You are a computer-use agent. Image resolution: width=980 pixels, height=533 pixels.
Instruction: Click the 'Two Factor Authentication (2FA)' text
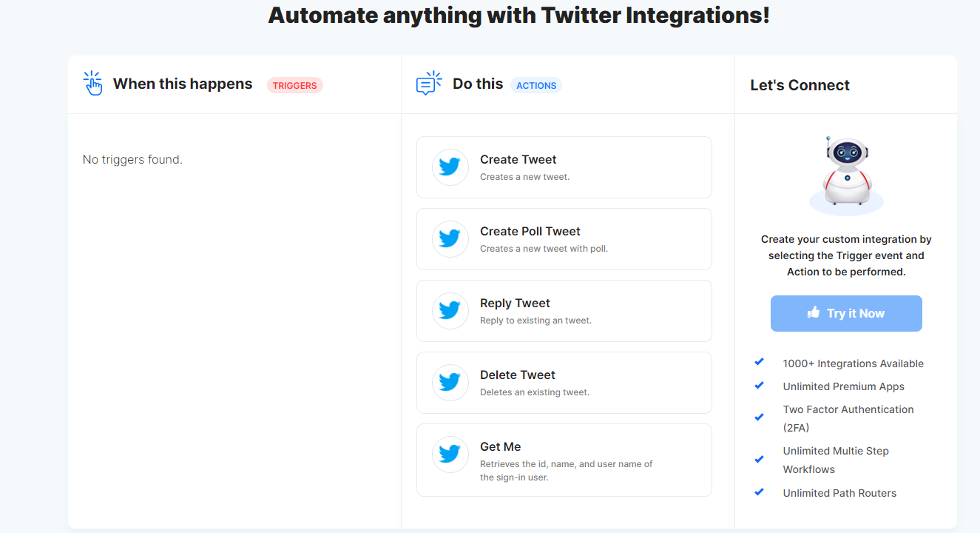[x=848, y=418]
